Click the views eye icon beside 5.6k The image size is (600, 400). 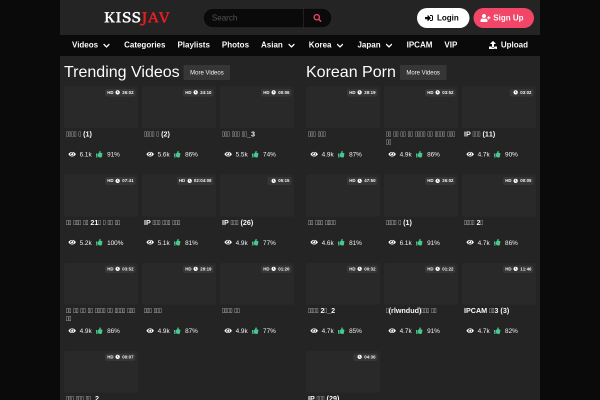[150, 154]
